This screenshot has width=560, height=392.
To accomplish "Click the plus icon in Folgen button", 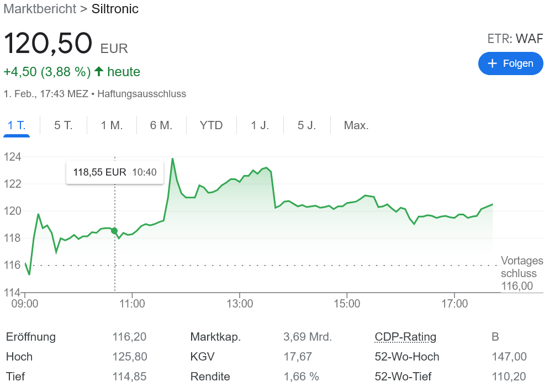I will [493, 63].
